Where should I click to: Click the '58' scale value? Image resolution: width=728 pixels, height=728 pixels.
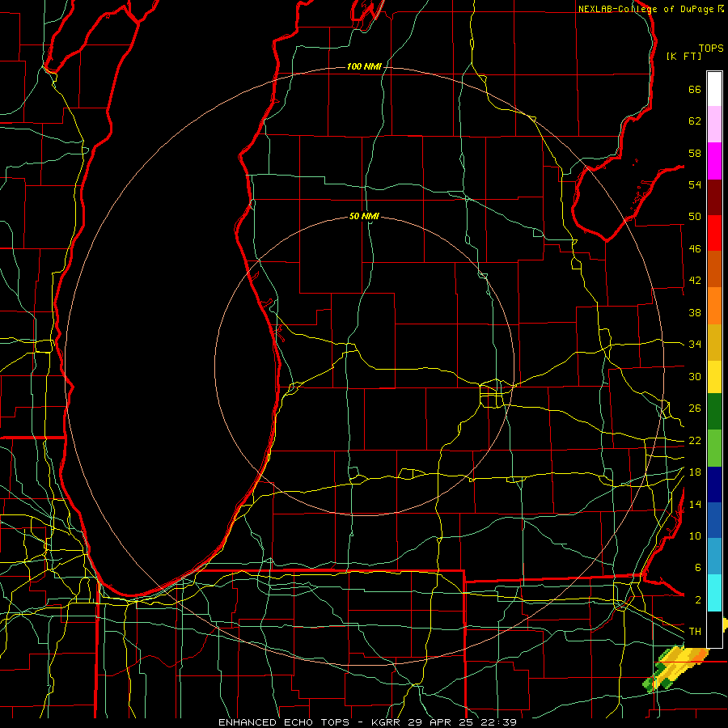[695, 153]
